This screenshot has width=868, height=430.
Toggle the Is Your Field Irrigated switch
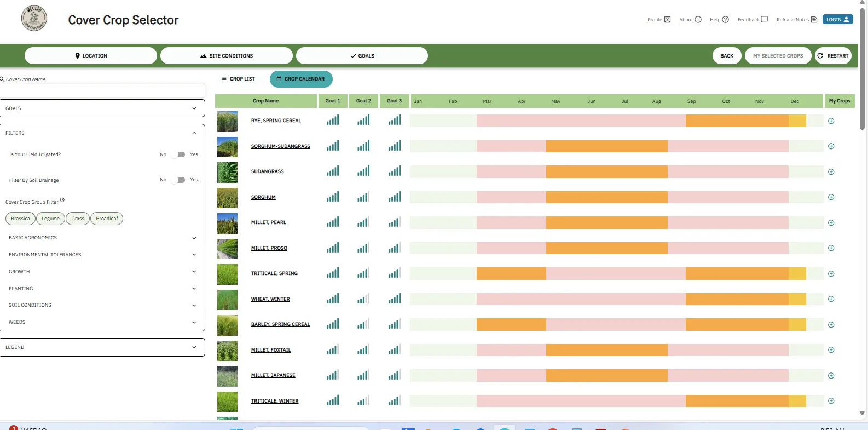click(178, 154)
